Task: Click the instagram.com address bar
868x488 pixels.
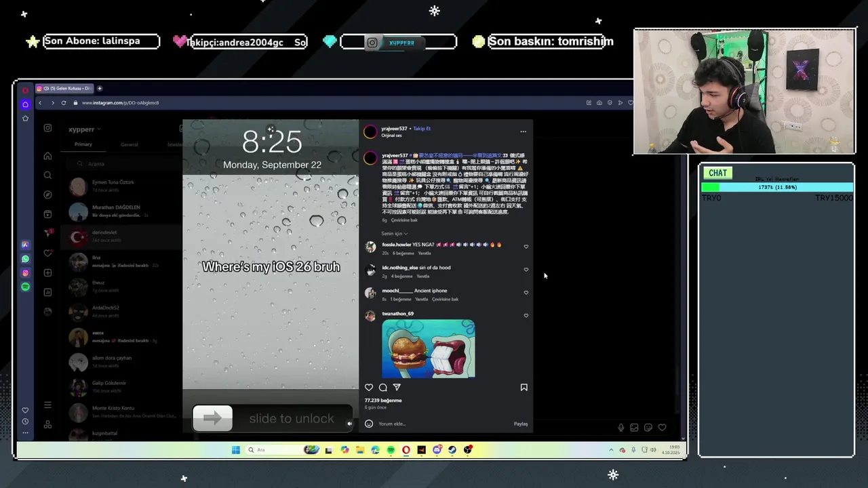Action: click(121, 103)
